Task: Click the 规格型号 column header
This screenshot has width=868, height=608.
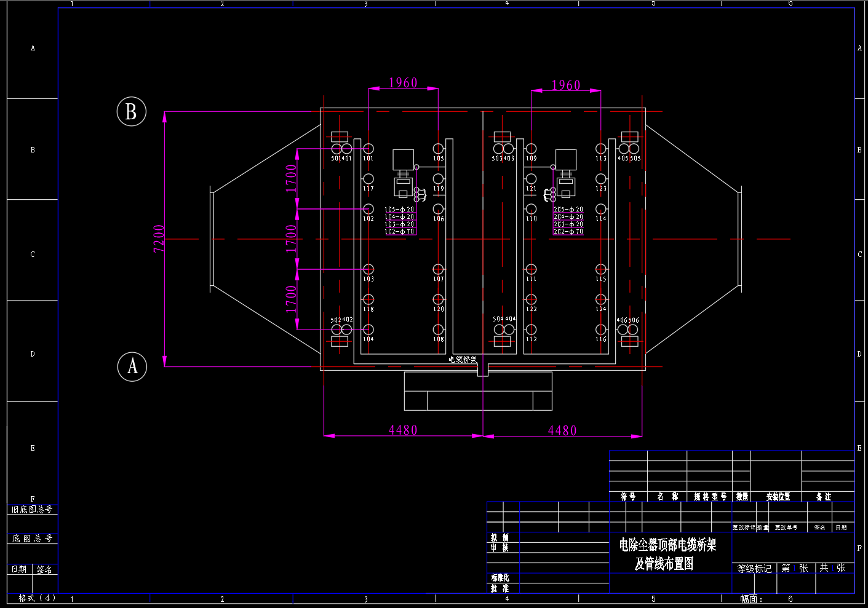Action: [x=711, y=497]
